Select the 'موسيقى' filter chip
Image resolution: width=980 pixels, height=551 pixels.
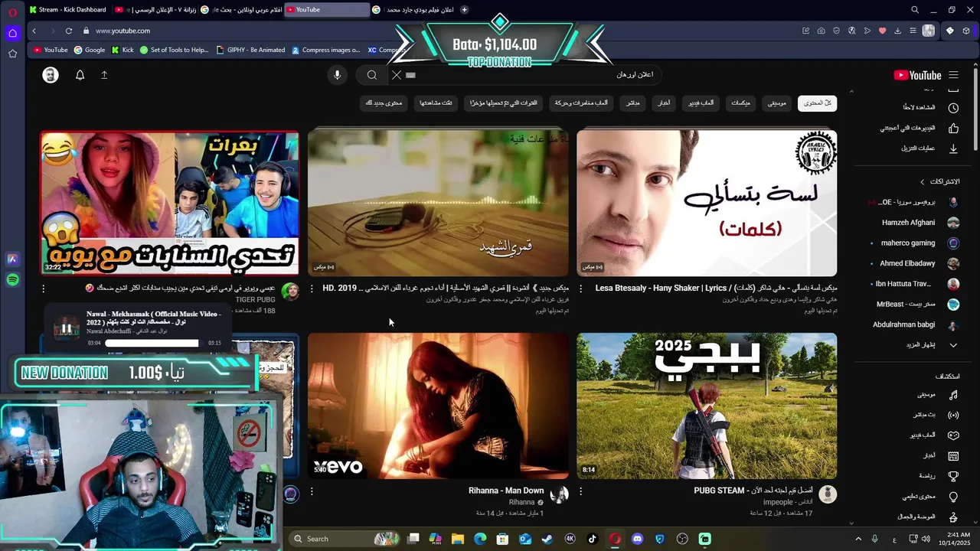point(777,103)
